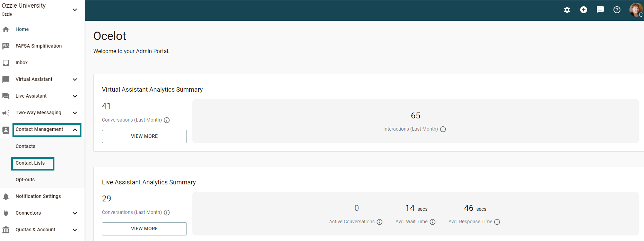Screen dimensions: 644x241
Task: Open Inbox from sidebar
Action: [21, 63]
